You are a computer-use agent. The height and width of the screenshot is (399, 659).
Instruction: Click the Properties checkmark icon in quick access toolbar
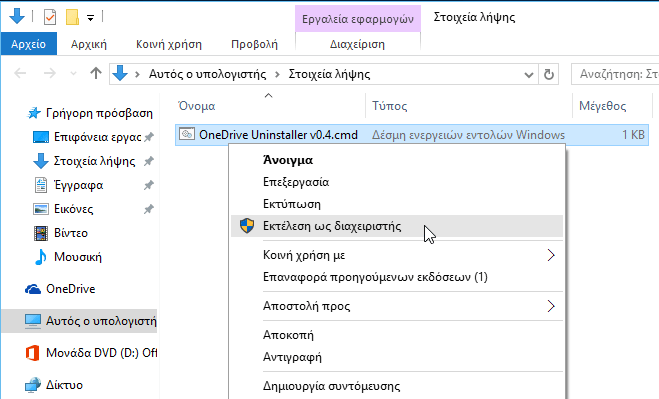coord(50,17)
